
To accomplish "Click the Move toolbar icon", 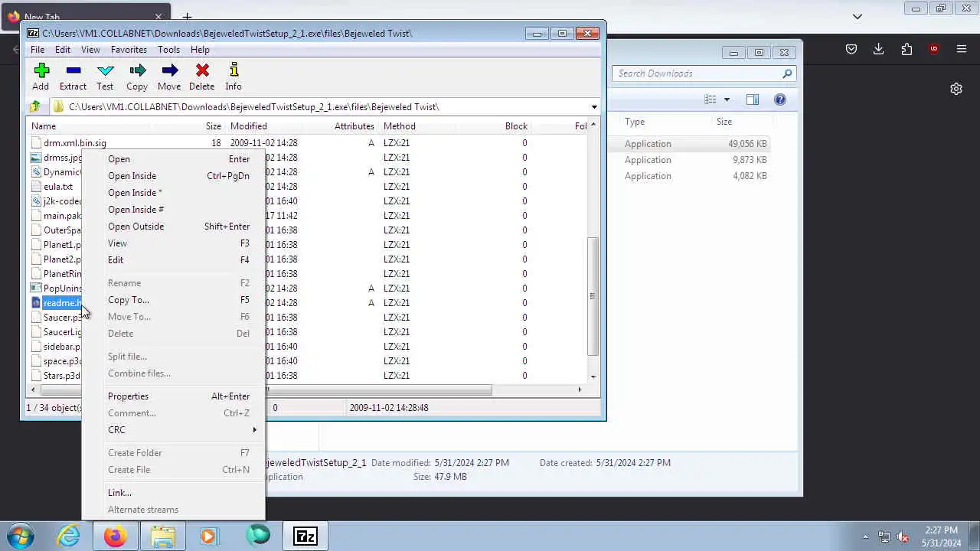I will (169, 71).
